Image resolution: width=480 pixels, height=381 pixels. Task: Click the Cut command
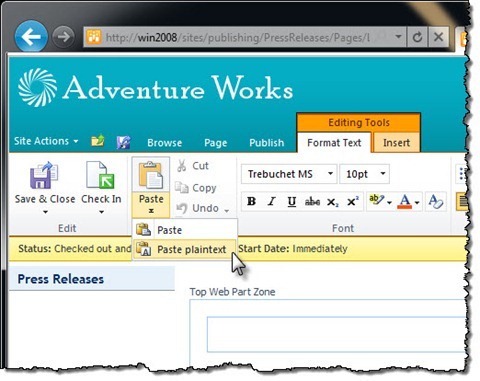(193, 166)
